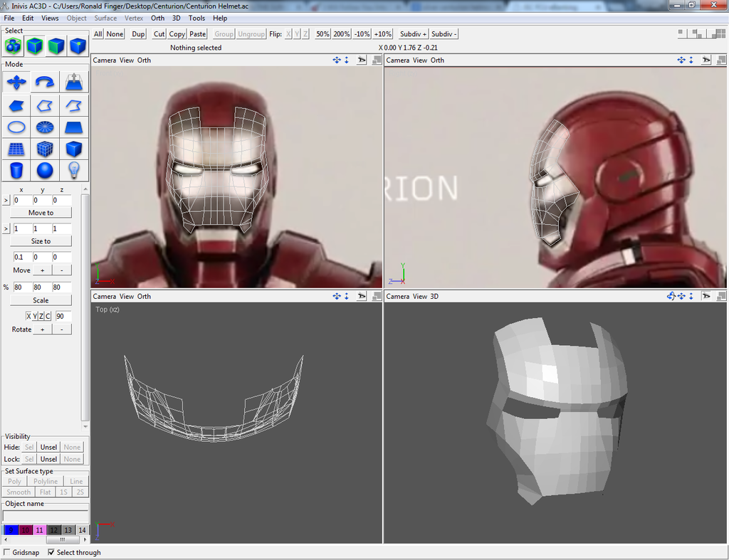Image resolution: width=729 pixels, height=560 pixels.
Task: Open View menu of the 3D viewport
Action: 420,296
